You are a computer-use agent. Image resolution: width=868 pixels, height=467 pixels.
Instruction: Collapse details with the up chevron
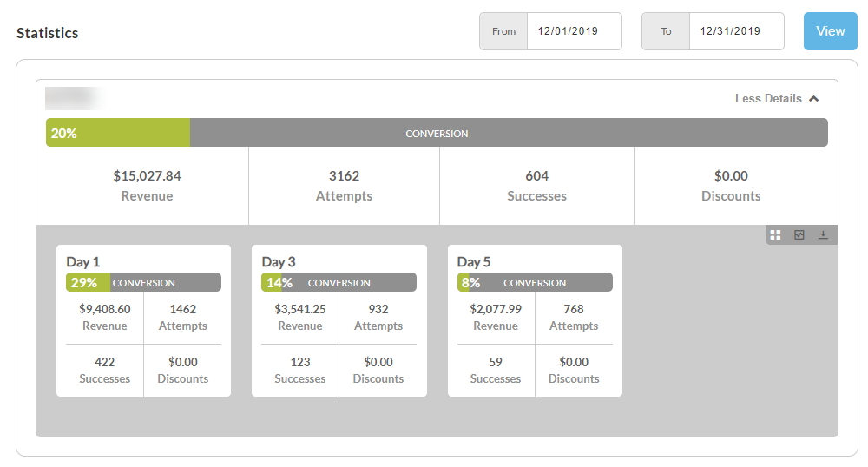click(814, 98)
